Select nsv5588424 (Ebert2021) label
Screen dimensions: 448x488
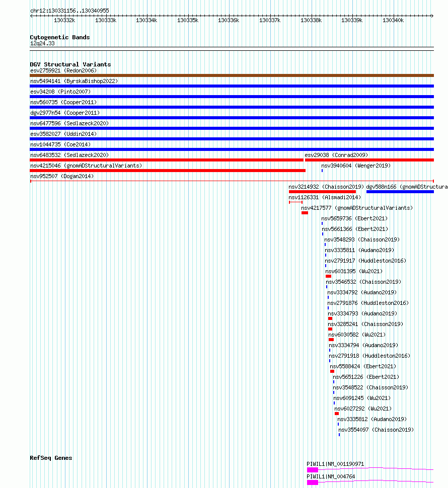tap(363, 367)
